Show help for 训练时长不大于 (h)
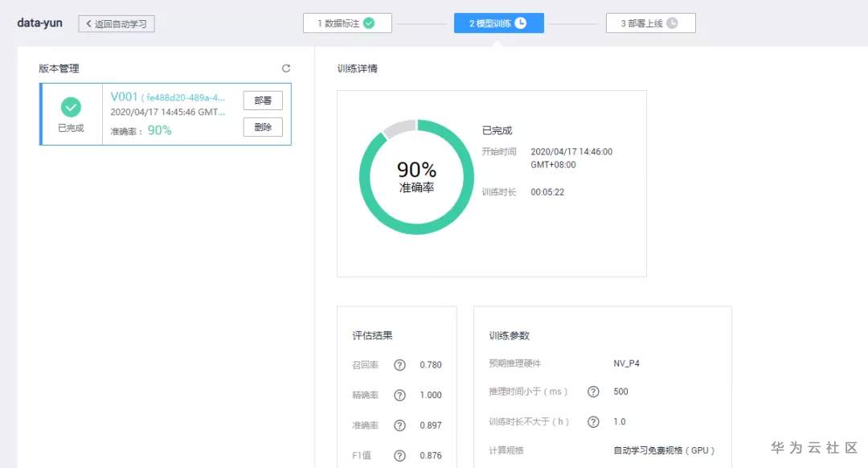The width and height of the screenshot is (868, 468). coord(593,421)
